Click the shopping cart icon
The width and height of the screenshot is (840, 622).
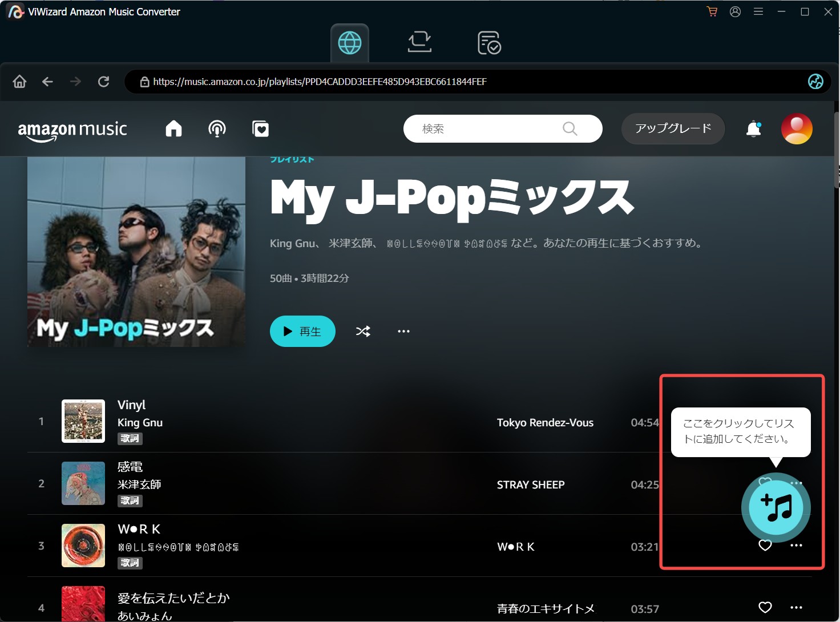click(x=712, y=11)
